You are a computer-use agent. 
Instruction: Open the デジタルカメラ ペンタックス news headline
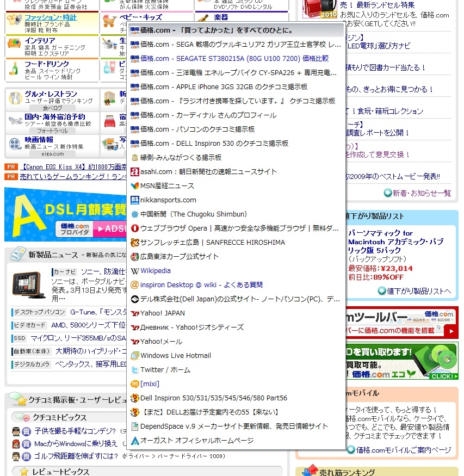tap(90, 364)
